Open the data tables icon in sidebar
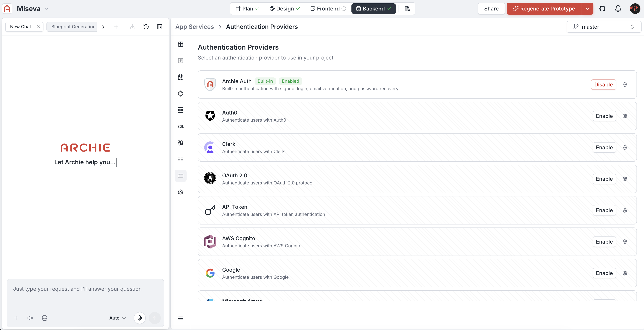Image resolution: width=644 pixels, height=330 pixels. click(x=181, y=44)
